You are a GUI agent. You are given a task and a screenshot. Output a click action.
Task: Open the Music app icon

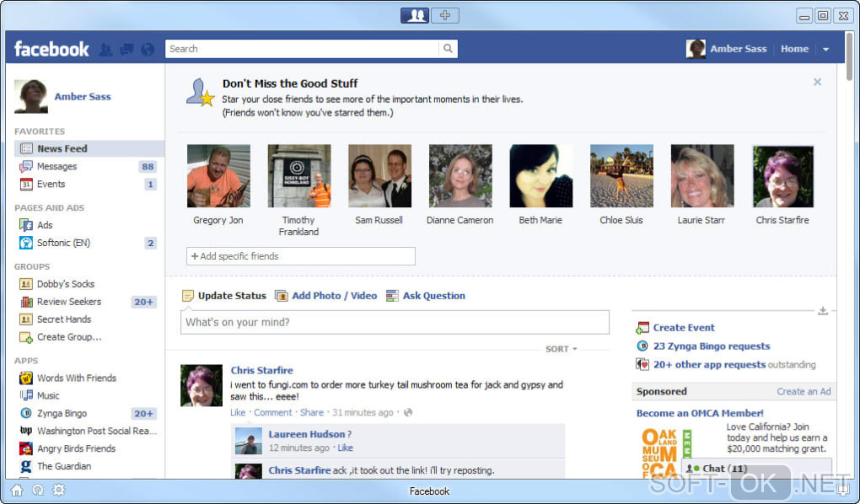(26, 395)
